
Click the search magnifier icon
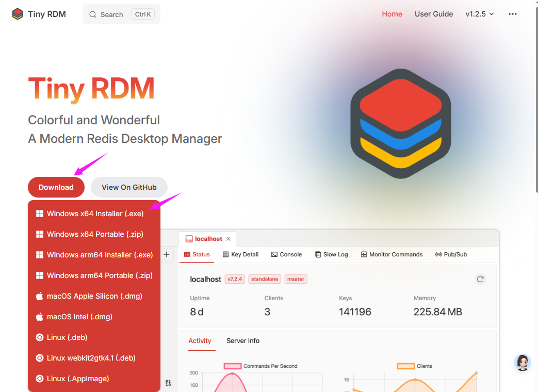(x=93, y=14)
